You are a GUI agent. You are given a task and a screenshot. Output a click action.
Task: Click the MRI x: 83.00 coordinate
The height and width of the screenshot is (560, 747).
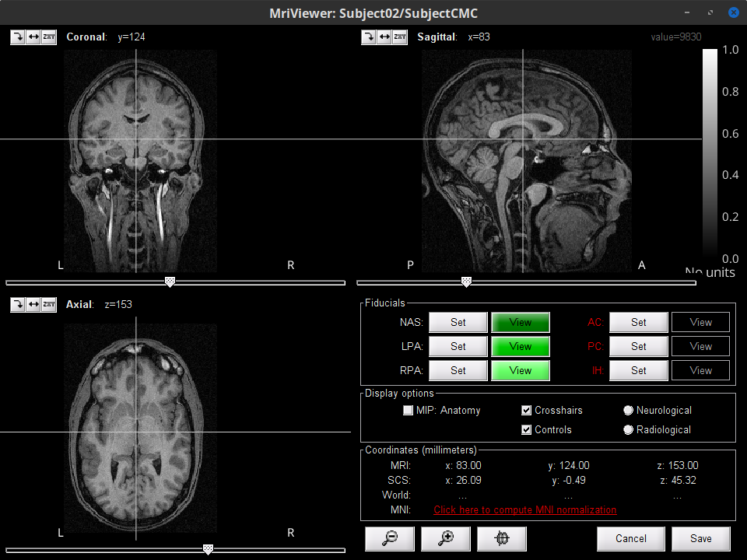point(463,466)
